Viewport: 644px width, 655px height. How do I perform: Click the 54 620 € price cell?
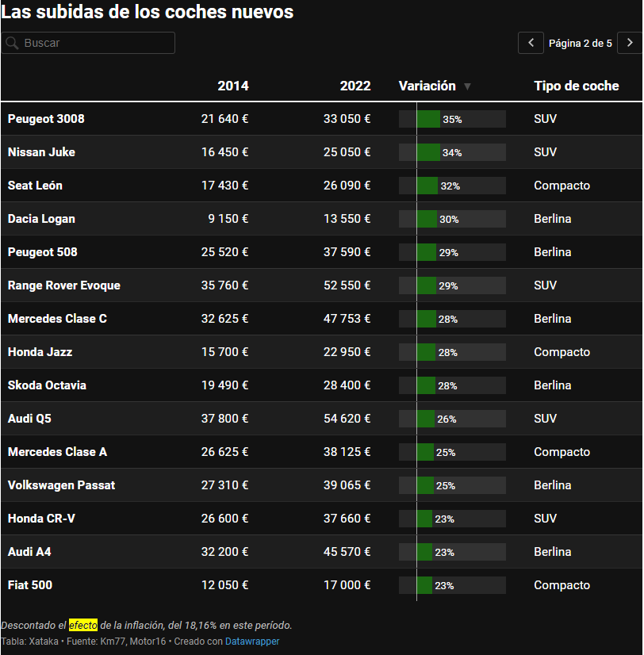point(347,419)
